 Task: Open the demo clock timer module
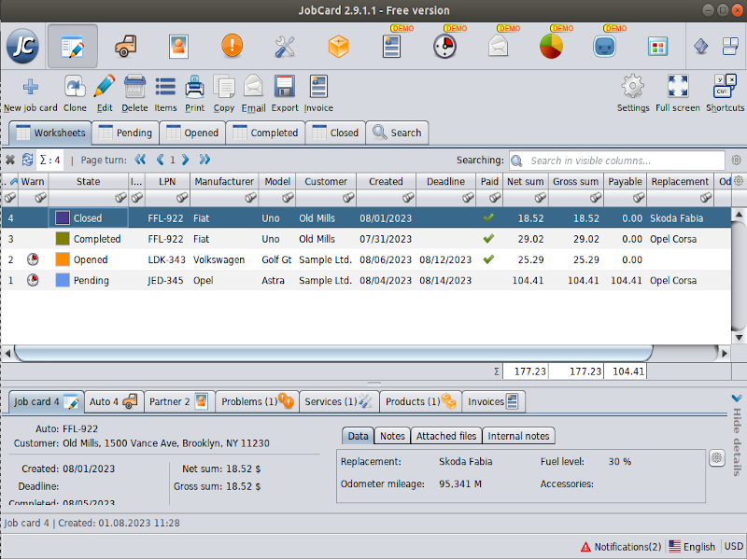click(444, 46)
